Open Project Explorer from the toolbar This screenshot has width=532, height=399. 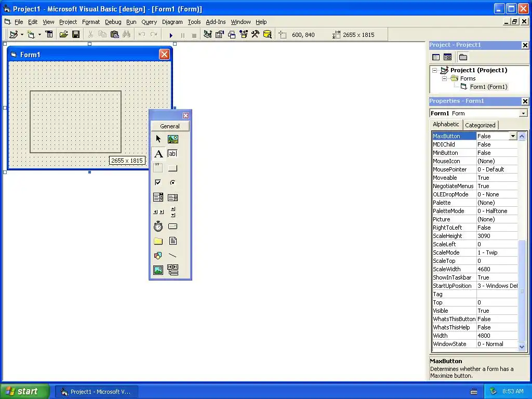(x=208, y=35)
